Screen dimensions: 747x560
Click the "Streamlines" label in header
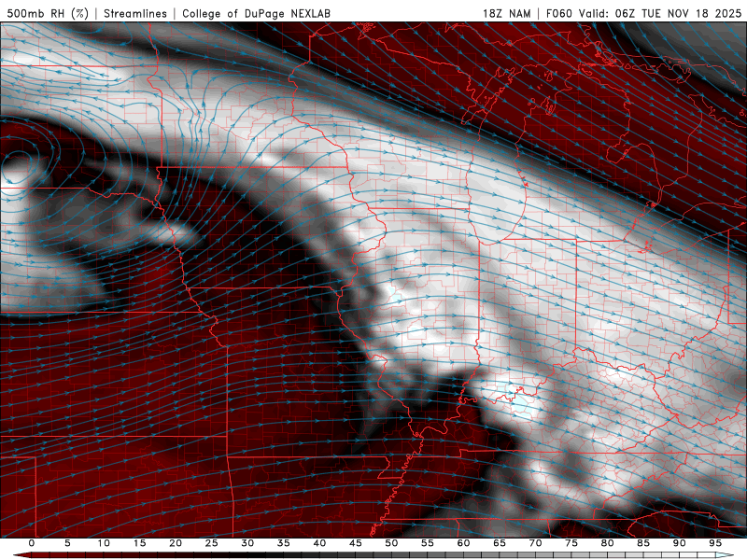tap(135, 13)
